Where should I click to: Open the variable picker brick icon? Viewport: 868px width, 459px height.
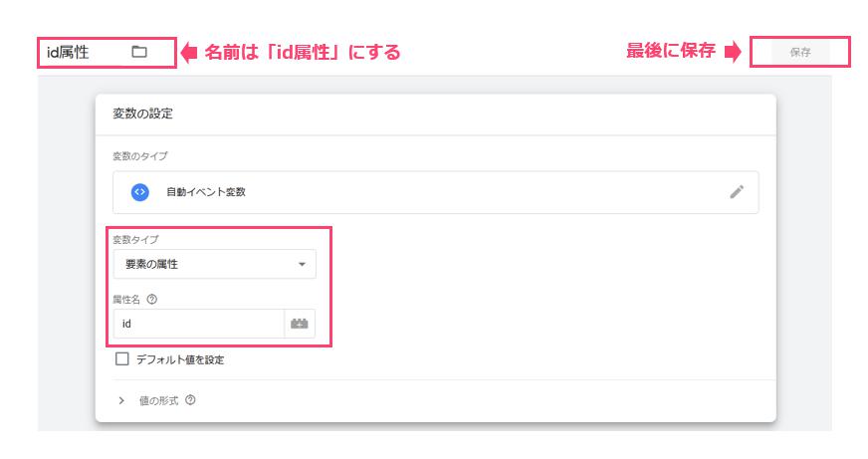click(300, 324)
